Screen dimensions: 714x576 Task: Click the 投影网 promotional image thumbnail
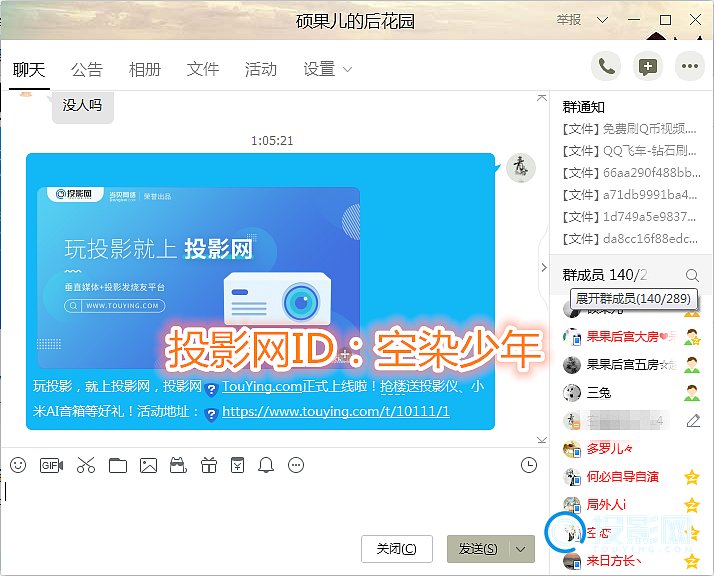coord(198,277)
